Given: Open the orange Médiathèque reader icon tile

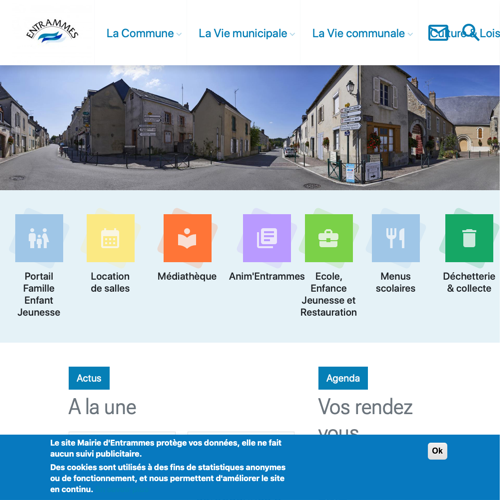Looking at the screenshot, I should [x=187, y=238].
